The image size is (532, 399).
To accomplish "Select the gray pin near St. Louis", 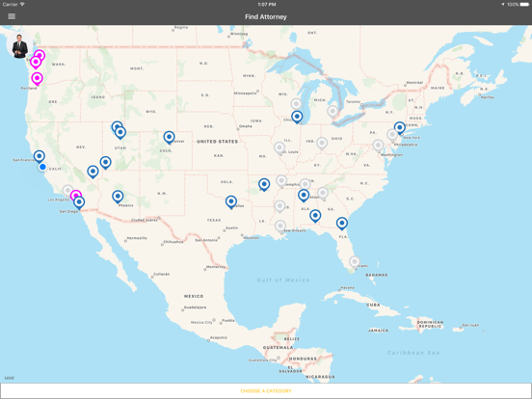I will [x=279, y=148].
